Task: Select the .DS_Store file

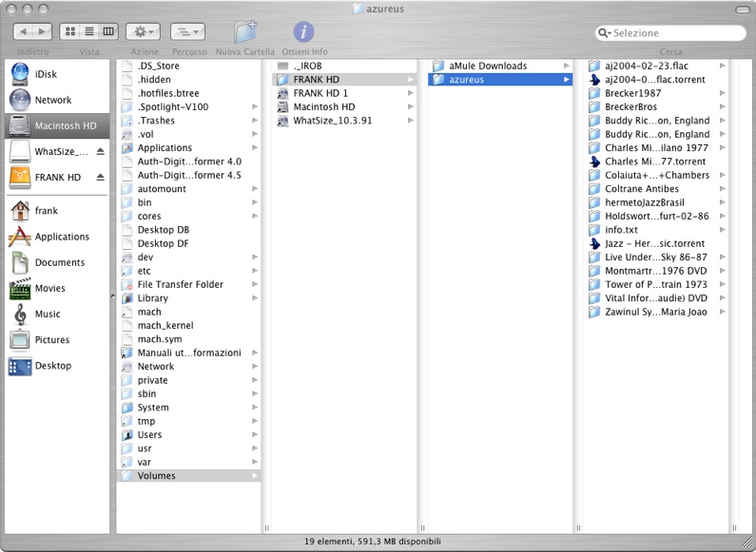Action: coord(188,66)
